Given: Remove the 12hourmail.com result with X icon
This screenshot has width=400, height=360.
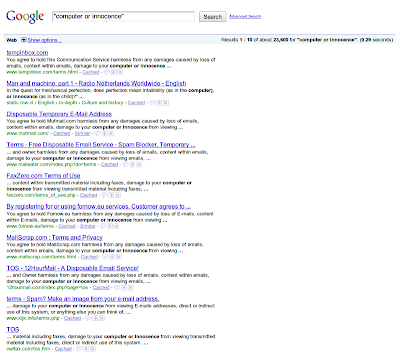Looking at the screenshot, I should click(131, 287).
